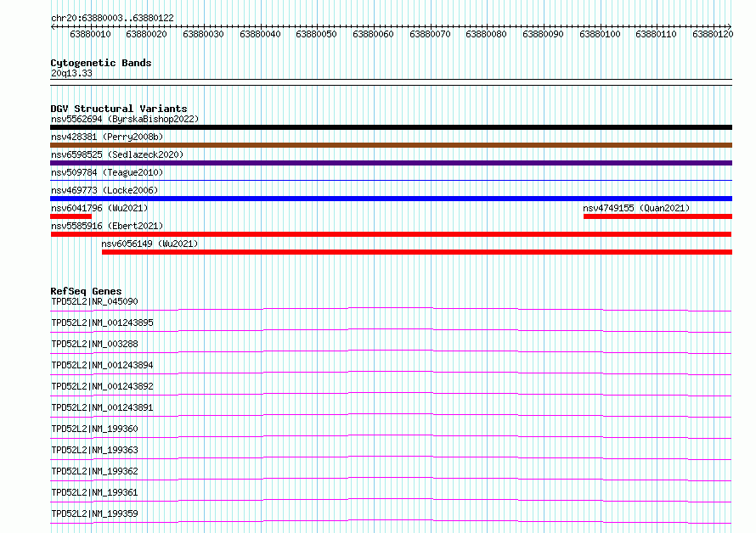Image resolution: width=756 pixels, height=533 pixels.
Task: Open the TPD52L2|NM_001243892 transcript
Action: click(x=102, y=386)
